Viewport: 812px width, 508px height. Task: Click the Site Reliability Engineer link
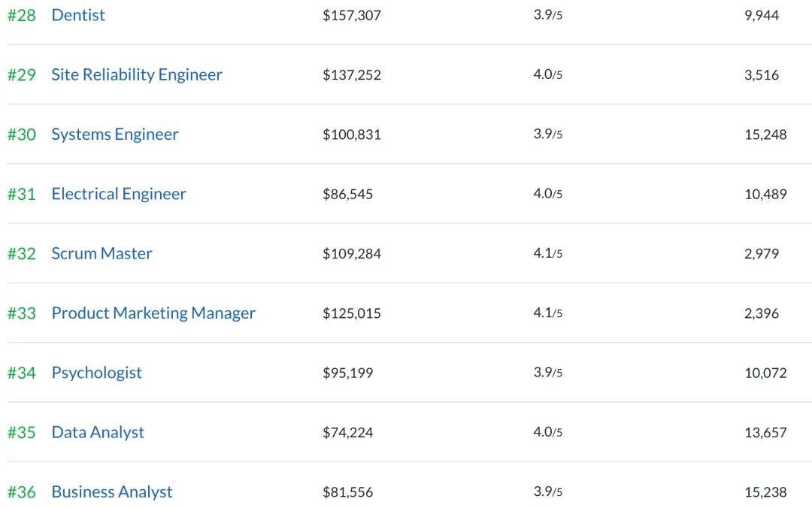[x=137, y=74]
